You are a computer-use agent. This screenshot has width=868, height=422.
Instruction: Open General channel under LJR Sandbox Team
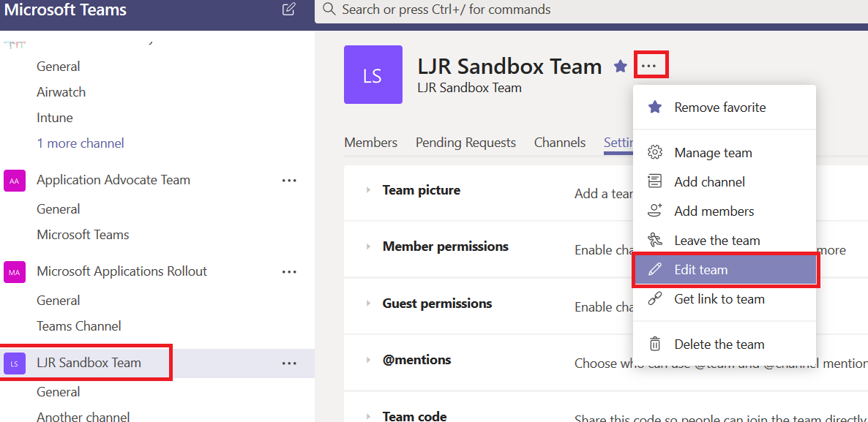58,391
